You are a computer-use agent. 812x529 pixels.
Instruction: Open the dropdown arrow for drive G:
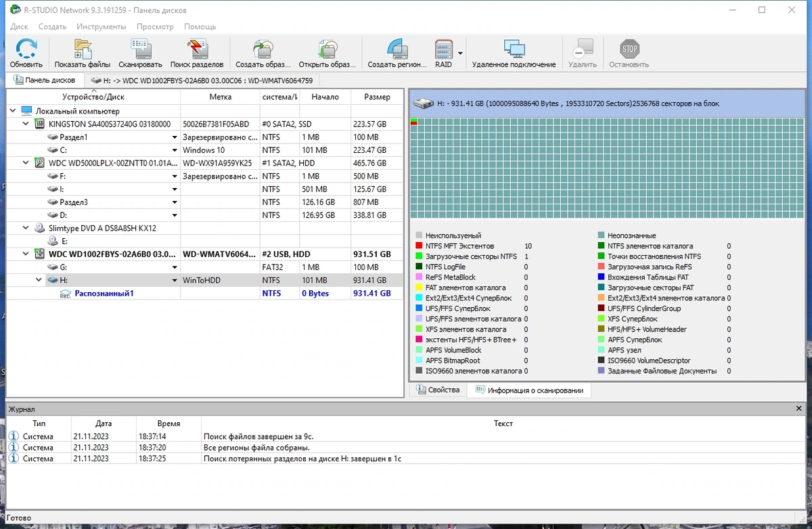(175, 267)
